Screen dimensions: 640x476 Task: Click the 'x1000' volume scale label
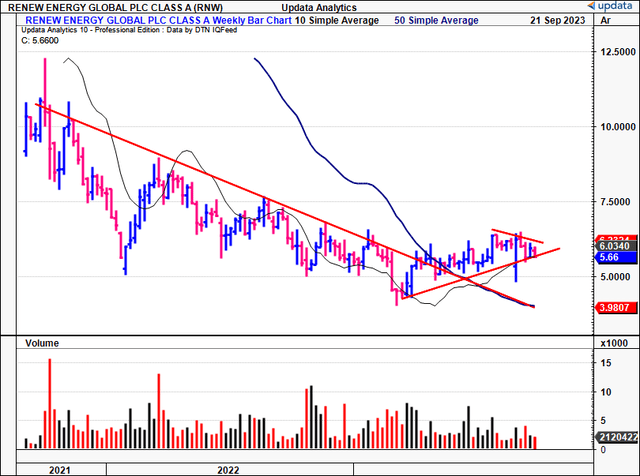click(614, 343)
